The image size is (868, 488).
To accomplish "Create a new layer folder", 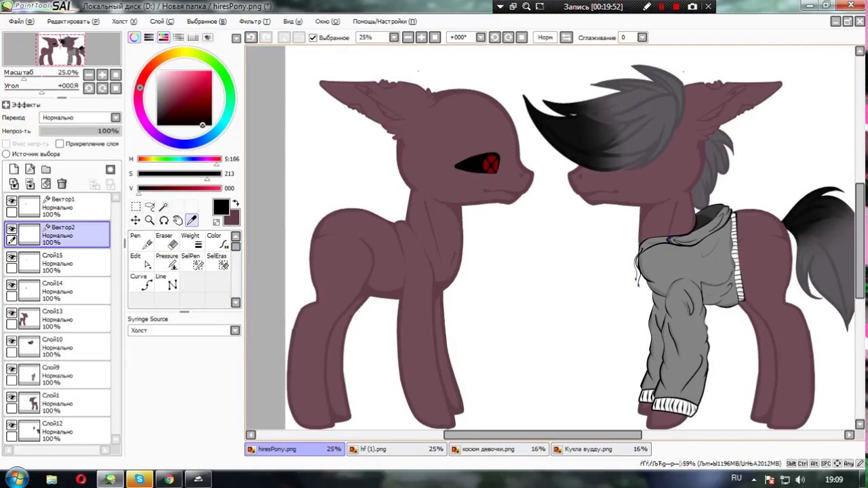I will (x=46, y=169).
